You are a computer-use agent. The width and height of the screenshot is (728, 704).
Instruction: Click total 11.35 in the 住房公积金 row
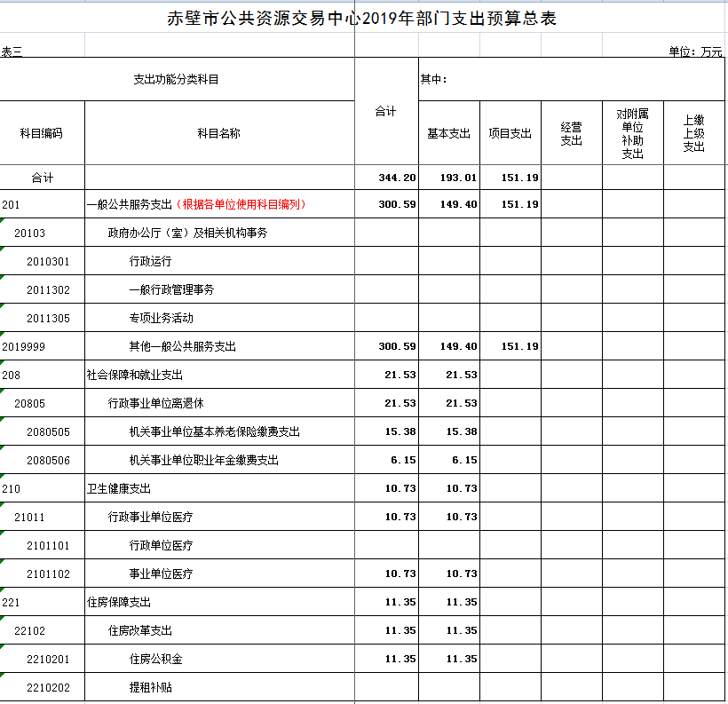[x=400, y=659]
